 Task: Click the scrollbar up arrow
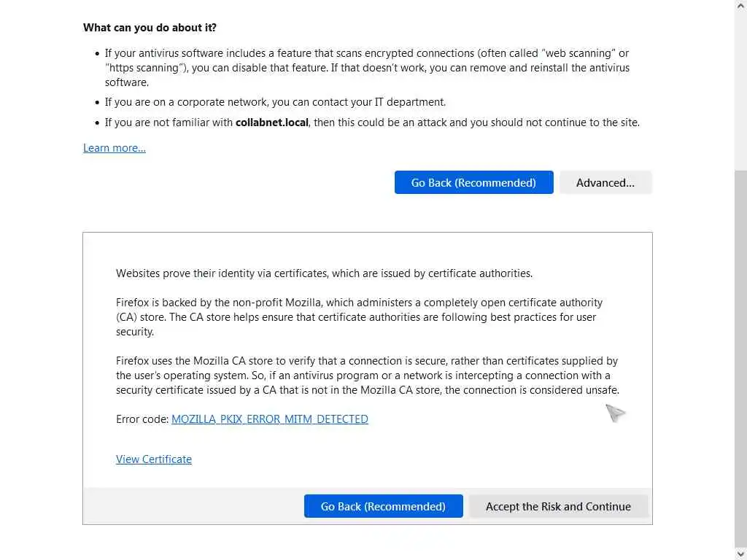point(740,6)
